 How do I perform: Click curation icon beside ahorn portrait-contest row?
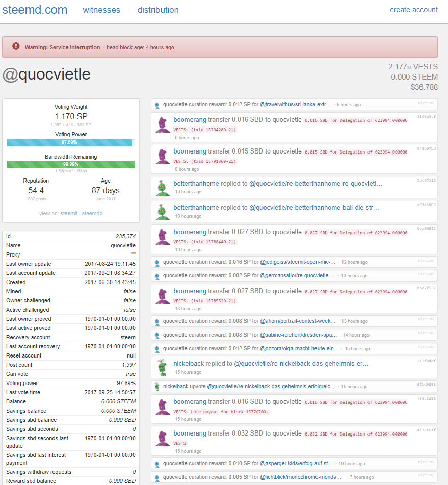click(x=157, y=322)
